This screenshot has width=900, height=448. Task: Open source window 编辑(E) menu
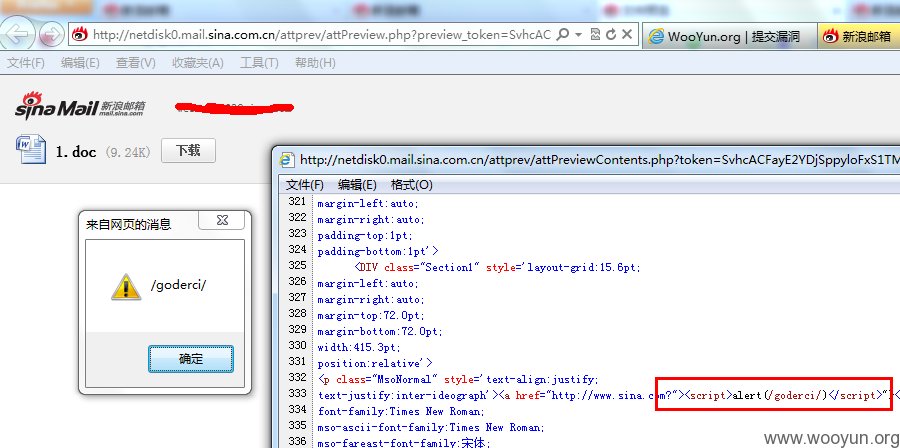(357, 185)
